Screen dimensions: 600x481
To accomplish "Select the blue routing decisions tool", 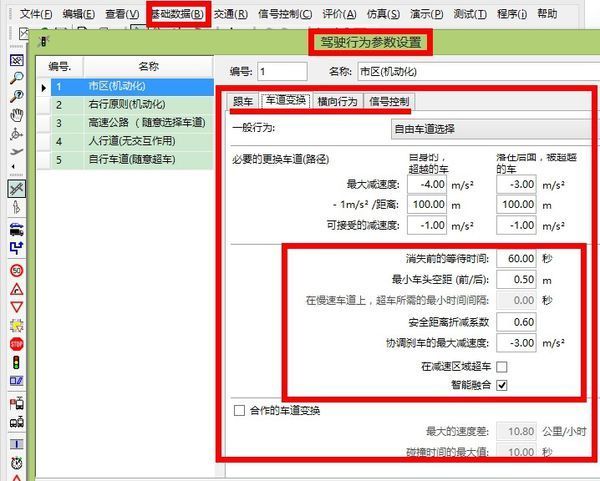I will pyautogui.click(x=16, y=248).
